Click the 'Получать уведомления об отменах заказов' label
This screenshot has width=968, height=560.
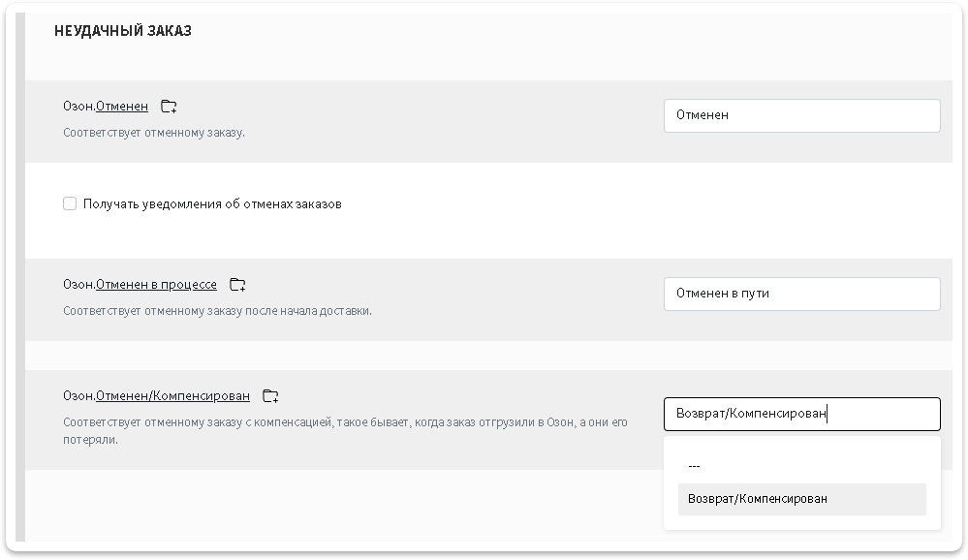pyautogui.click(x=212, y=204)
